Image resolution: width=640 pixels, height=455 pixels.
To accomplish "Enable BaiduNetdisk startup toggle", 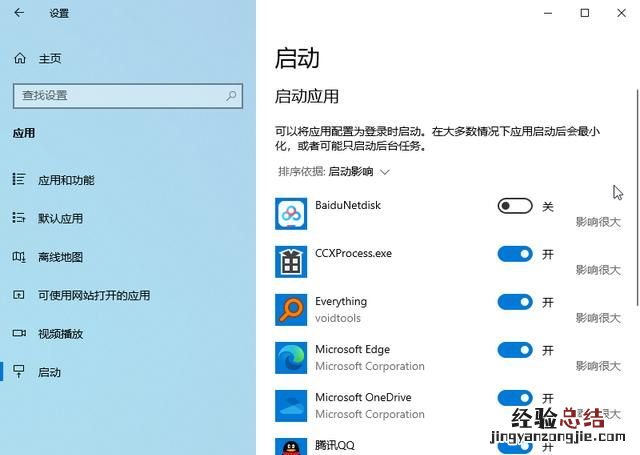I will 515,206.
